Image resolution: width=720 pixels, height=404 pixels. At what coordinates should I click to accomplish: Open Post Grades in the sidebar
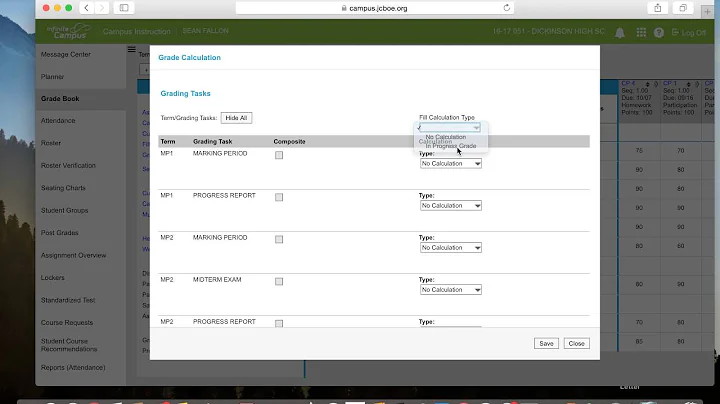pos(60,233)
